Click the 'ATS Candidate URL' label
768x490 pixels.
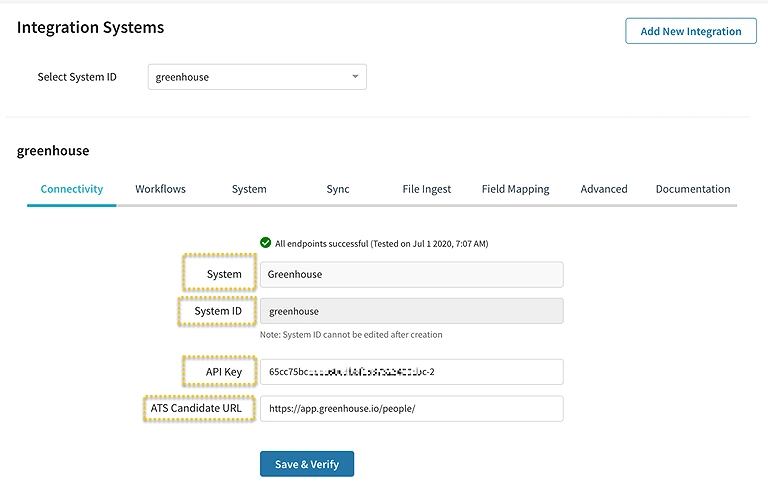(x=196, y=408)
